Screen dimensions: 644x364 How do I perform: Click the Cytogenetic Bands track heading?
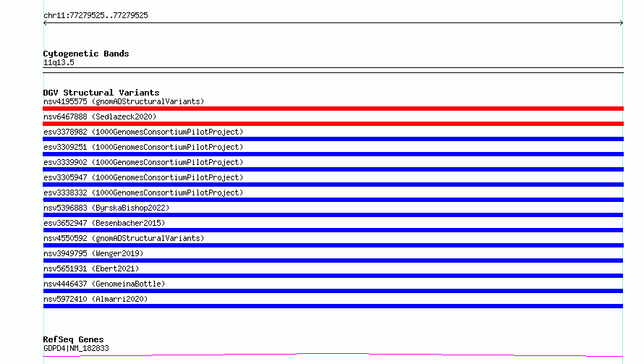[86, 54]
